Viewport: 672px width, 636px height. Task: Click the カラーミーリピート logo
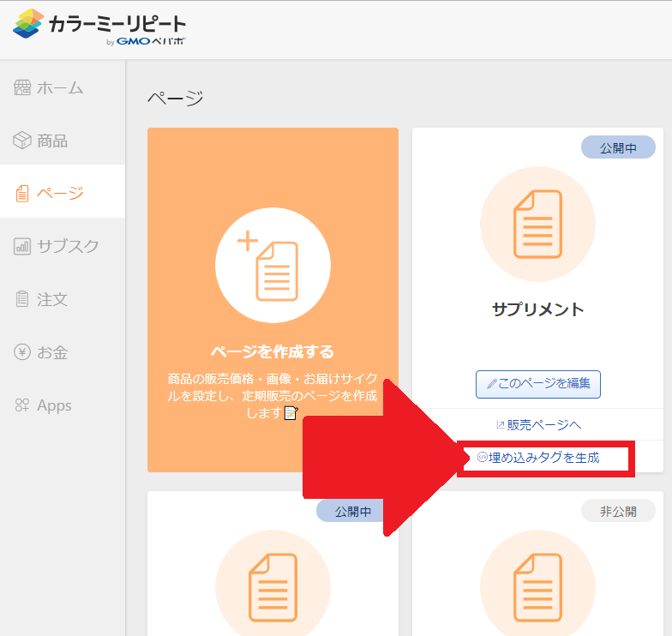click(x=99, y=27)
